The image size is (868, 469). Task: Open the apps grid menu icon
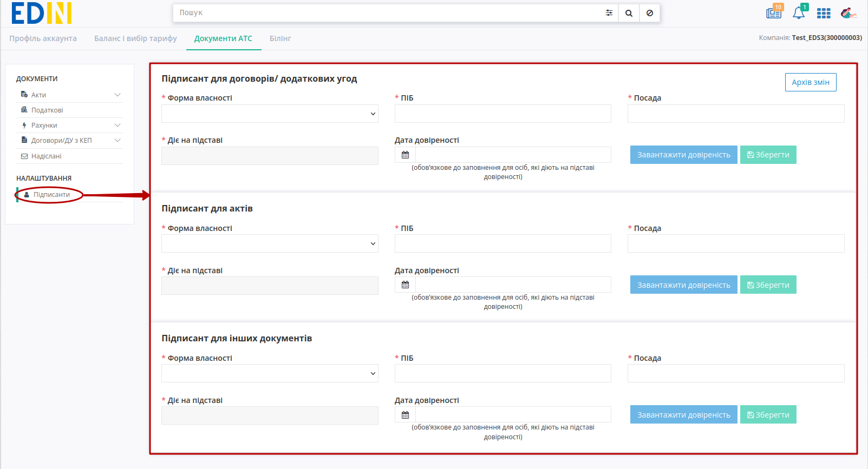tap(824, 14)
